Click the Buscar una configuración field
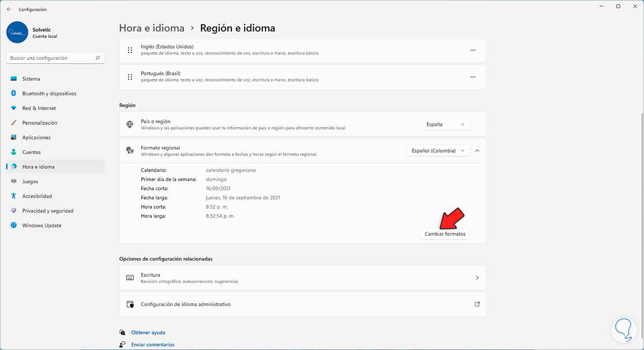The width and height of the screenshot is (644, 350). pyautogui.click(x=51, y=58)
